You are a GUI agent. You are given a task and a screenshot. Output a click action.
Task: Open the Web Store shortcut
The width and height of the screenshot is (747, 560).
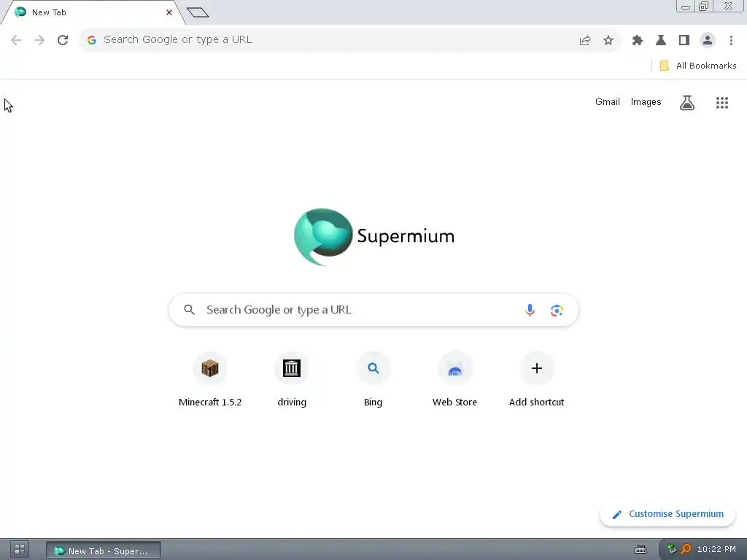point(455,379)
